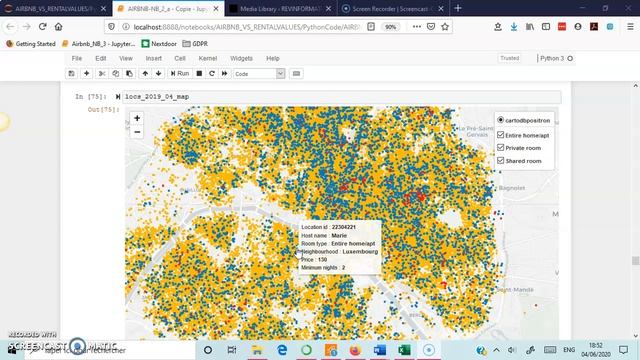Uncheck the Entire home/apt layer

[500, 135]
